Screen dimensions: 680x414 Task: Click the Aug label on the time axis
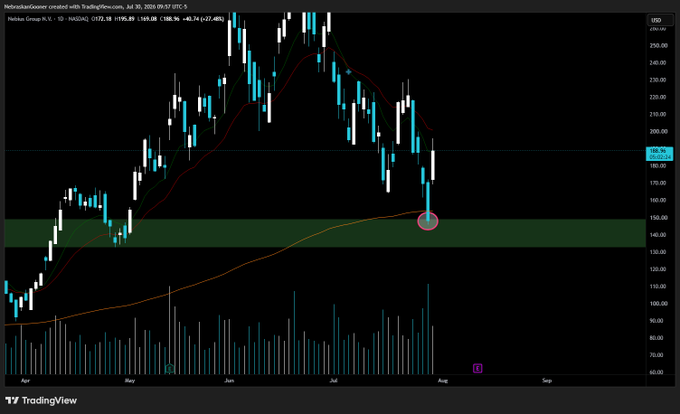click(x=442, y=381)
